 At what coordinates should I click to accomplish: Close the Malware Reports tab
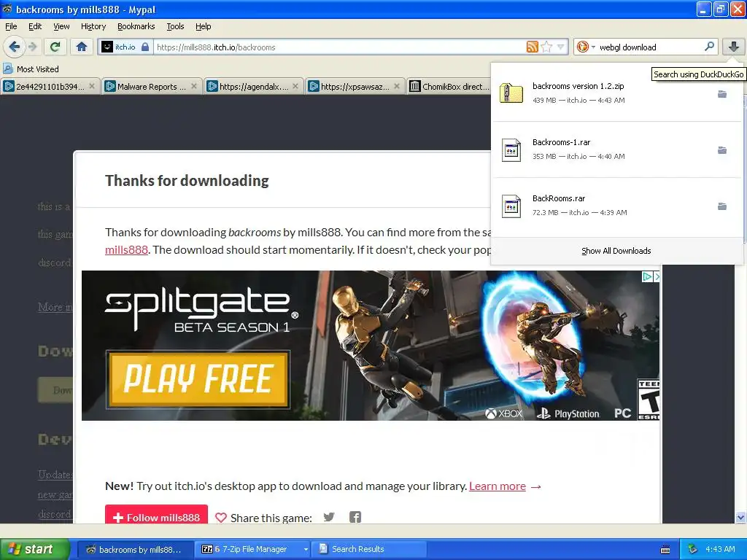[x=194, y=86]
